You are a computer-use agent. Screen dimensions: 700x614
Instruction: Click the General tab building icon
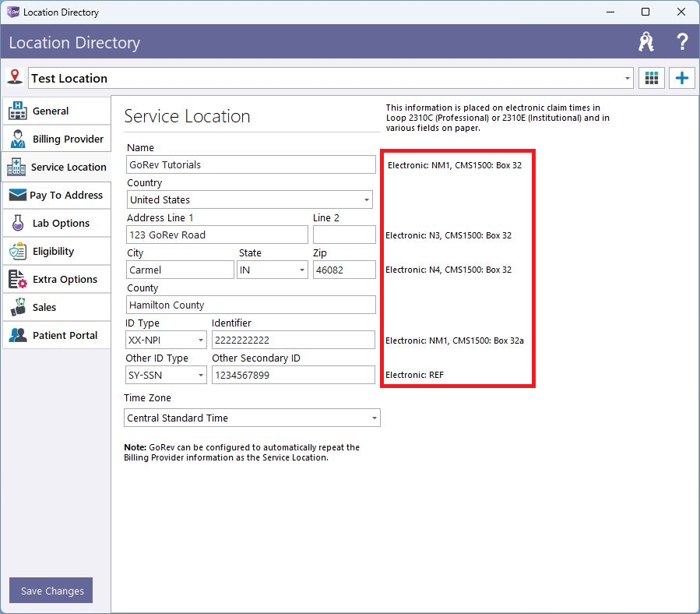(17, 111)
